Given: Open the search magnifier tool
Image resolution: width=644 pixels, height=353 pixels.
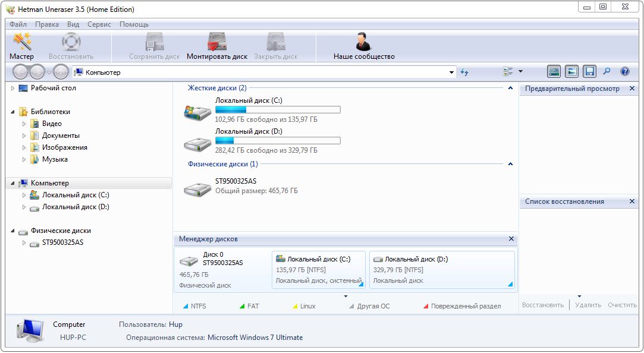Looking at the screenshot, I should pyautogui.click(x=607, y=71).
